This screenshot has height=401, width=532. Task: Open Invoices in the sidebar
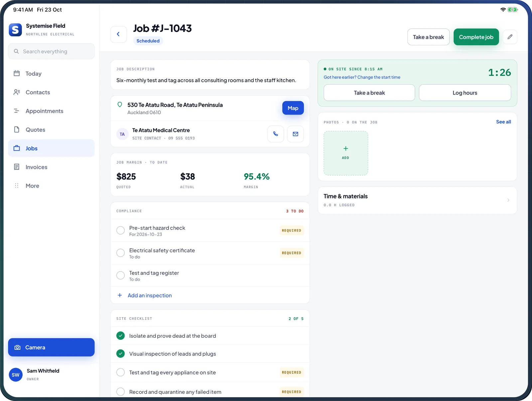click(x=51, y=167)
